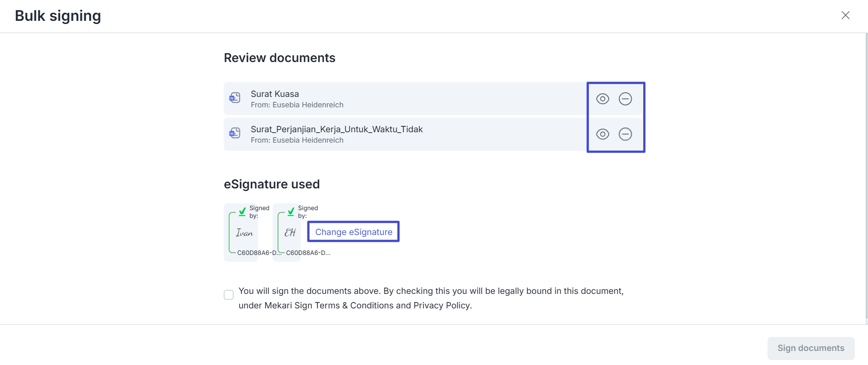This screenshot has height=365, width=868.
Task: Click the Review documents heading
Action: pyautogui.click(x=279, y=58)
